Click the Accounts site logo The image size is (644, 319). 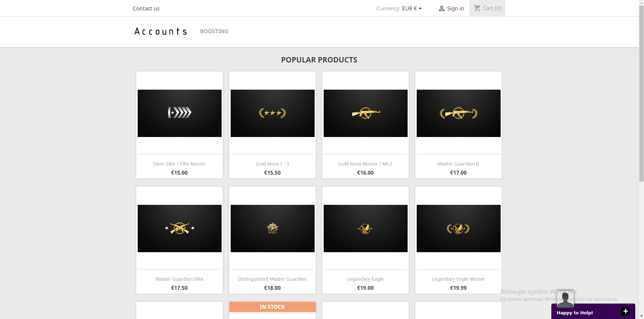point(160,31)
